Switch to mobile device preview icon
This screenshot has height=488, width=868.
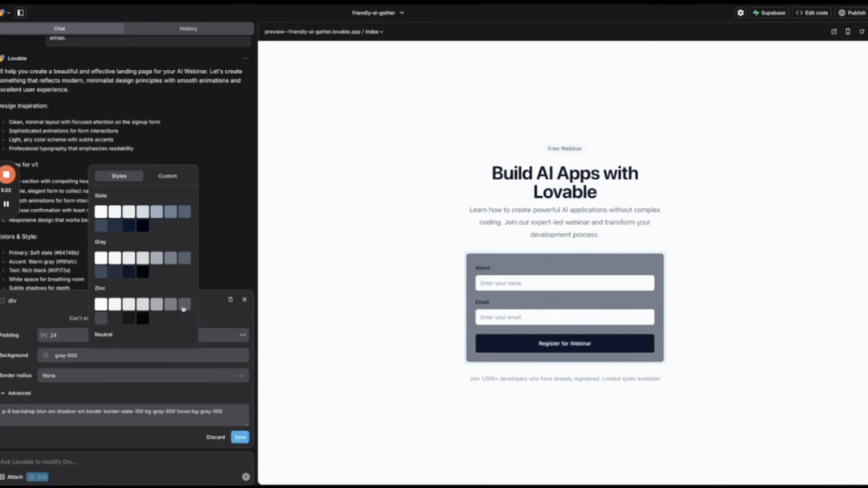848,31
